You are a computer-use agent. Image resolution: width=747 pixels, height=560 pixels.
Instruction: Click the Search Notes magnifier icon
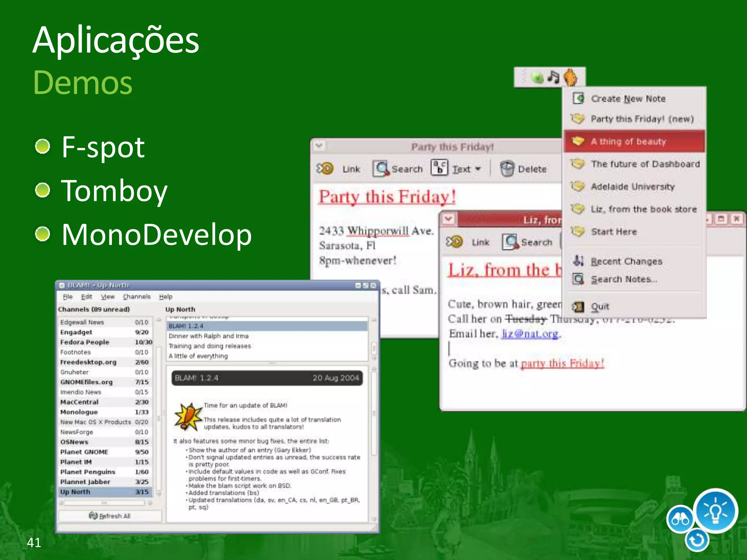click(578, 279)
